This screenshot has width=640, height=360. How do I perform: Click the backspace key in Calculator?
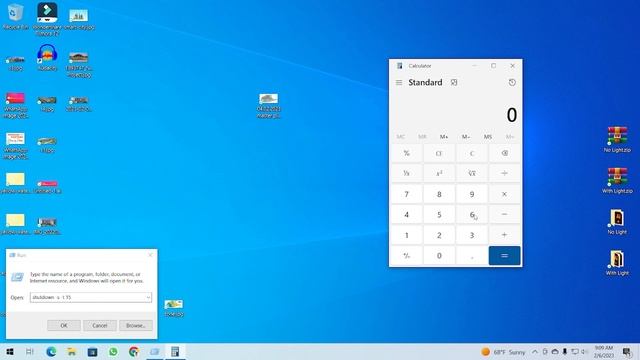(x=504, y=153)
